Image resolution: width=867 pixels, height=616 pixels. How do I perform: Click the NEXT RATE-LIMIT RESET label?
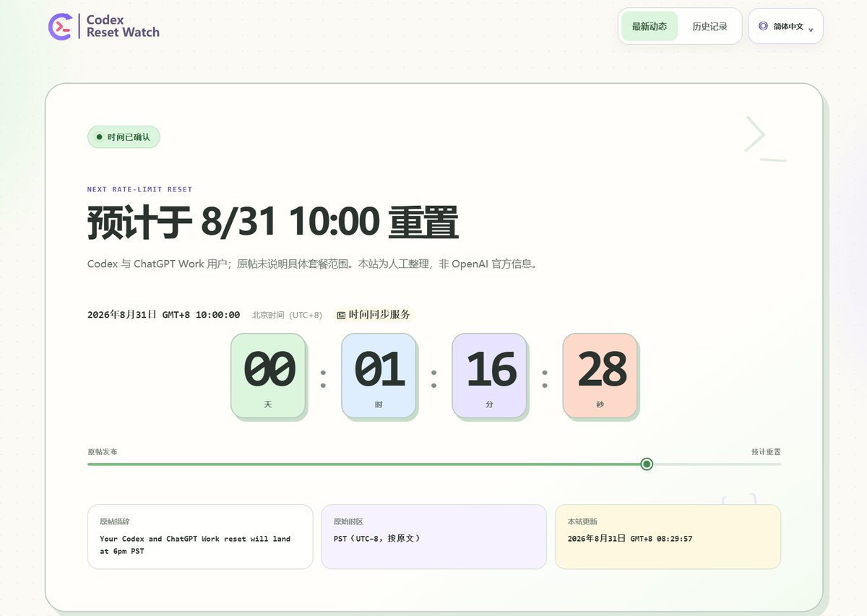click(x=139, y=189)
